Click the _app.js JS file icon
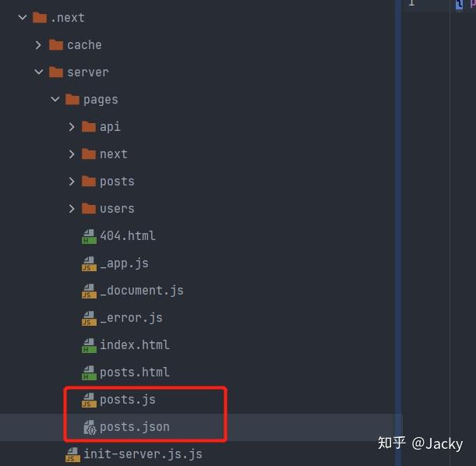Image resolution: width=476 pixels, height=466 pixels. pyautogui.click(x=89, y=264)
